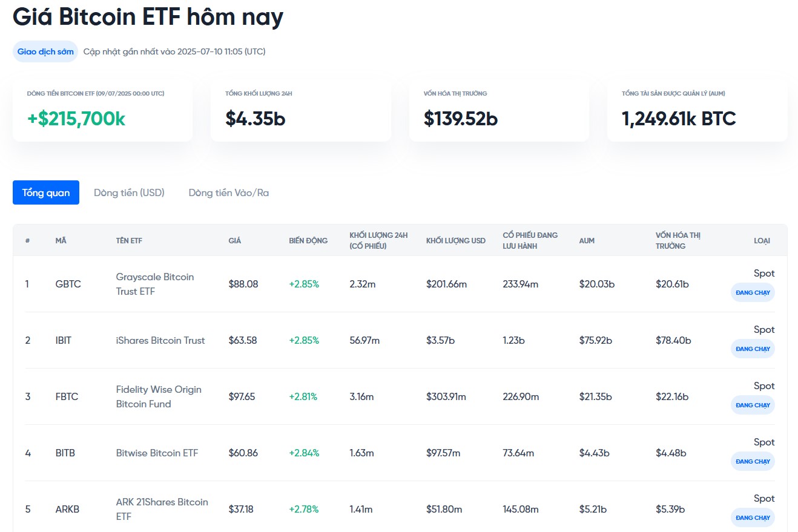Click the BITB ticker symbol
Screen dimensions: 798x532
click(x=65, y=453)
